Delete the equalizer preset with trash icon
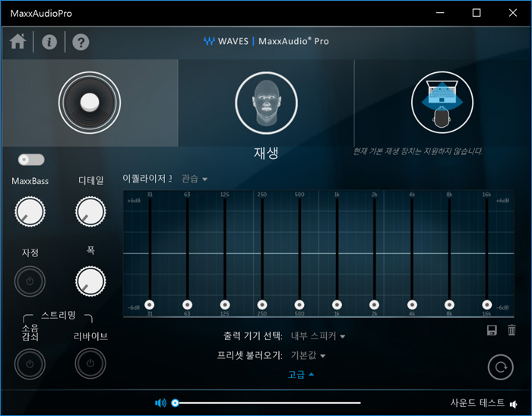This screenshot has height=416, width=532. coord(511,330)
